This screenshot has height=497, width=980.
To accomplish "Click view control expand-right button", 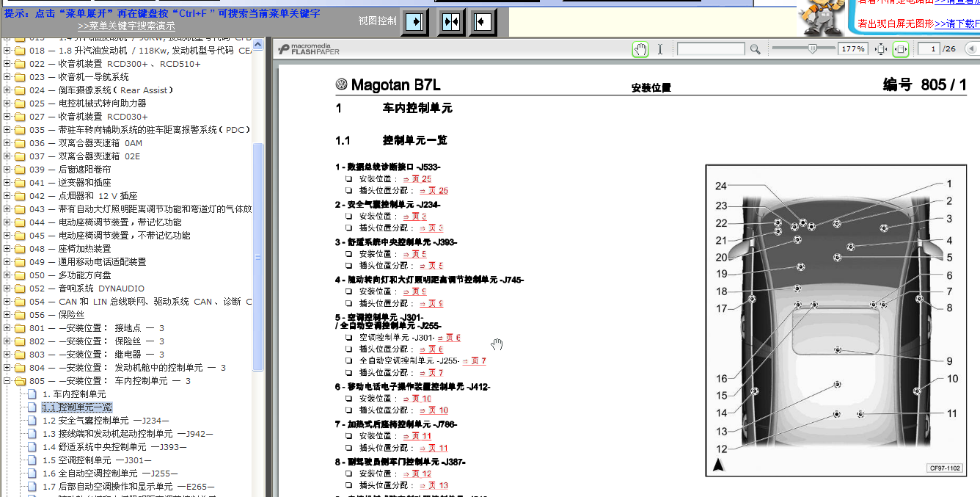I will click(414, 22).
